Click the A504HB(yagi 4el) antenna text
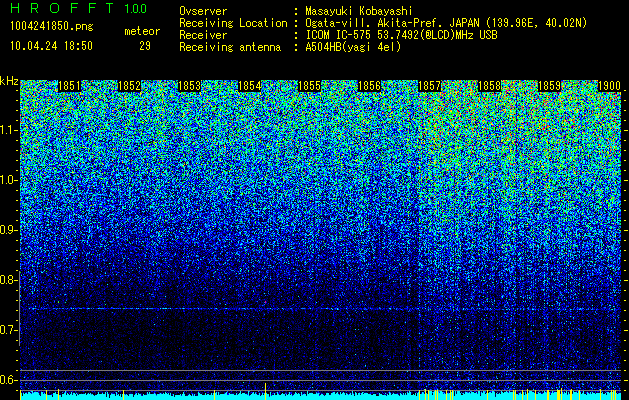Image resolution: width=629 pixels, height=400 pixels. (x=353, y=47)
